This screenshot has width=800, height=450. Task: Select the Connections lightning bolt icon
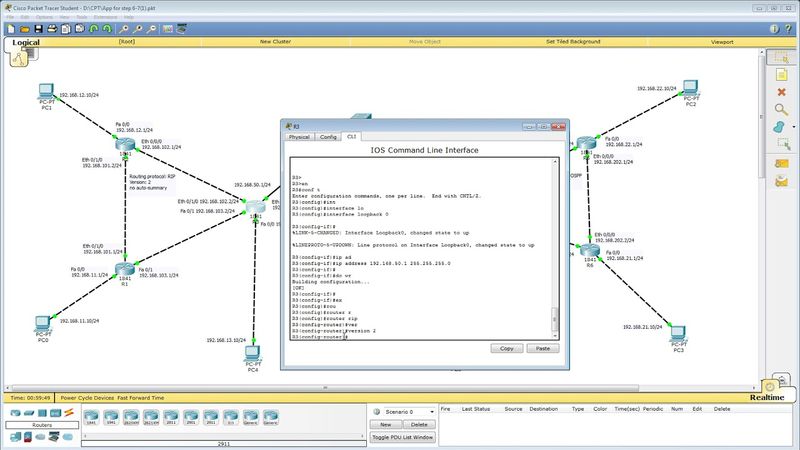tap(69, 413)
